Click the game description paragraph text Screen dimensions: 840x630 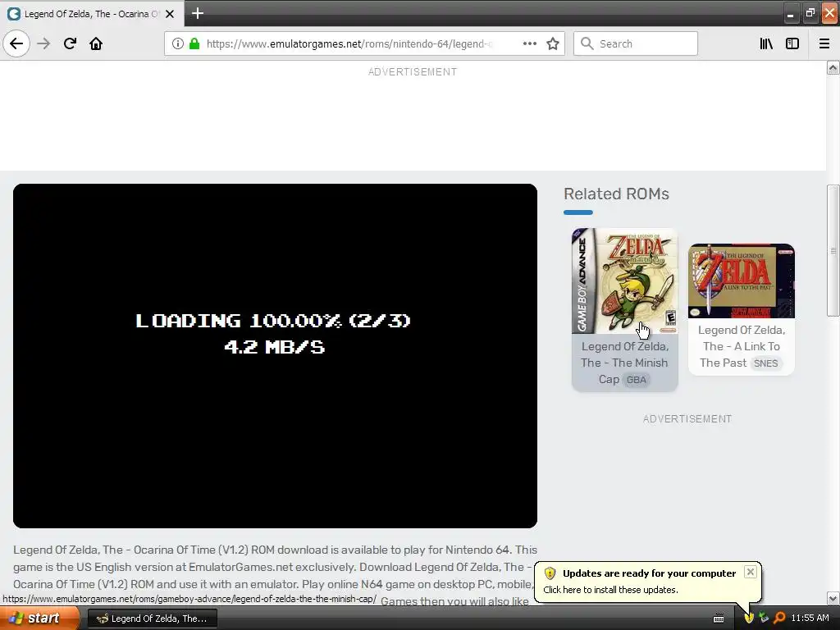[275, 575]
